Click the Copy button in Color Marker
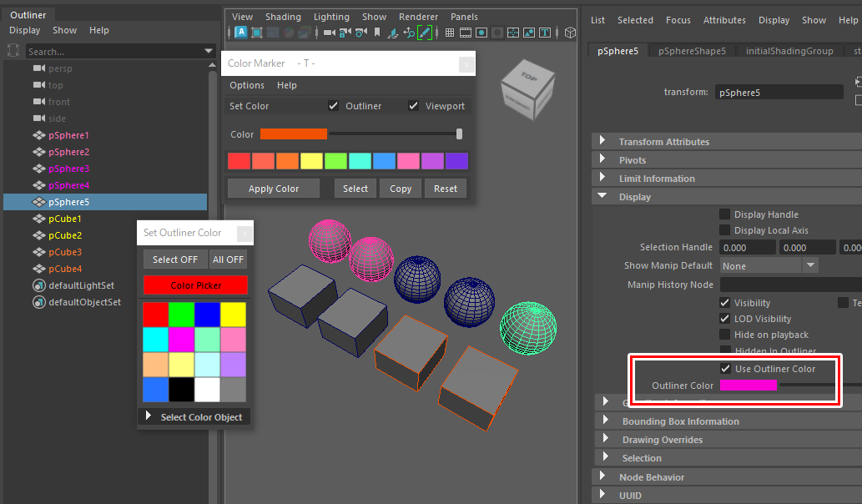Image resolution: width=862 pixels, height=504 pixels. 401,189
